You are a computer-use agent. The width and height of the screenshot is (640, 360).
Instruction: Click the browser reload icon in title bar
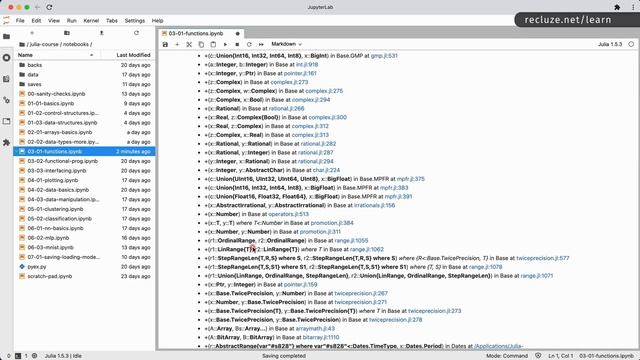(49, 7)
